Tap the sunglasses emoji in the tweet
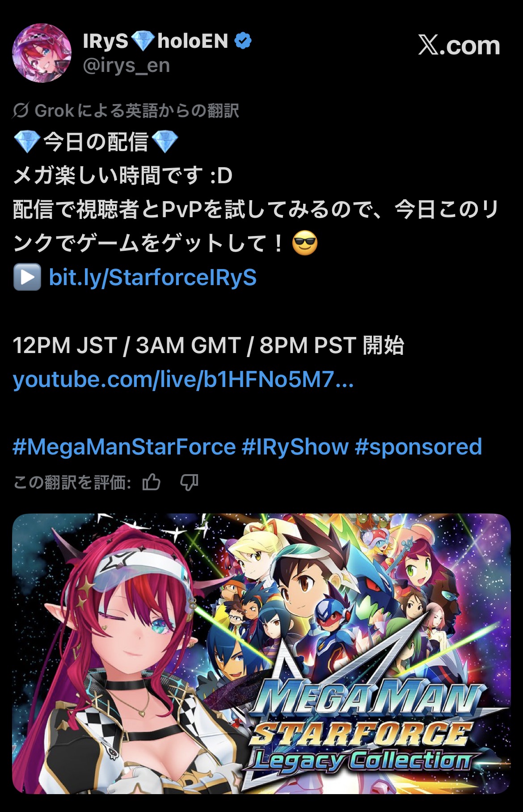Viewport: 523px width, 812px height. point(304,244)
